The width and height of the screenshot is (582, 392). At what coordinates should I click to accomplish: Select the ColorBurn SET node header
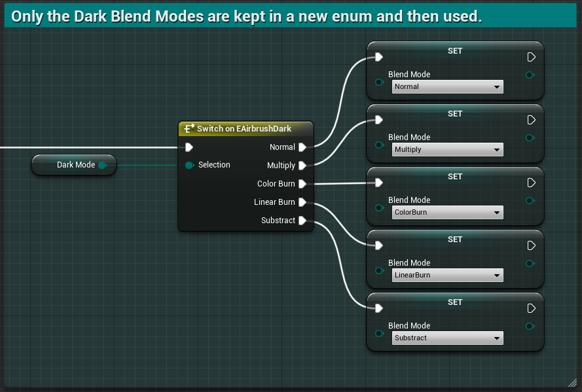(454, 177)
